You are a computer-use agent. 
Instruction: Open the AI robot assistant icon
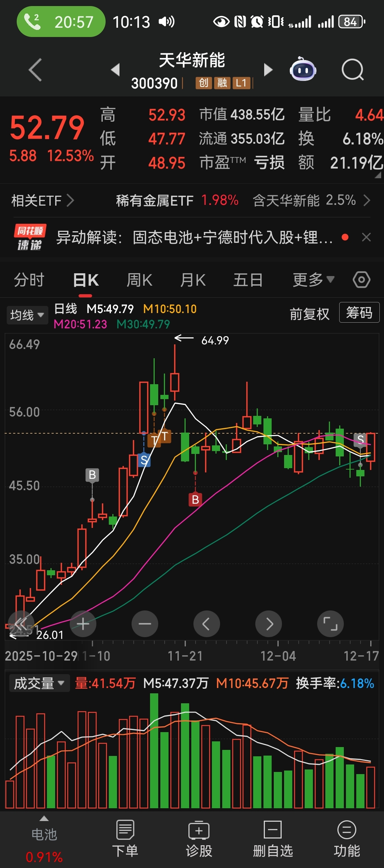(303, 69)
